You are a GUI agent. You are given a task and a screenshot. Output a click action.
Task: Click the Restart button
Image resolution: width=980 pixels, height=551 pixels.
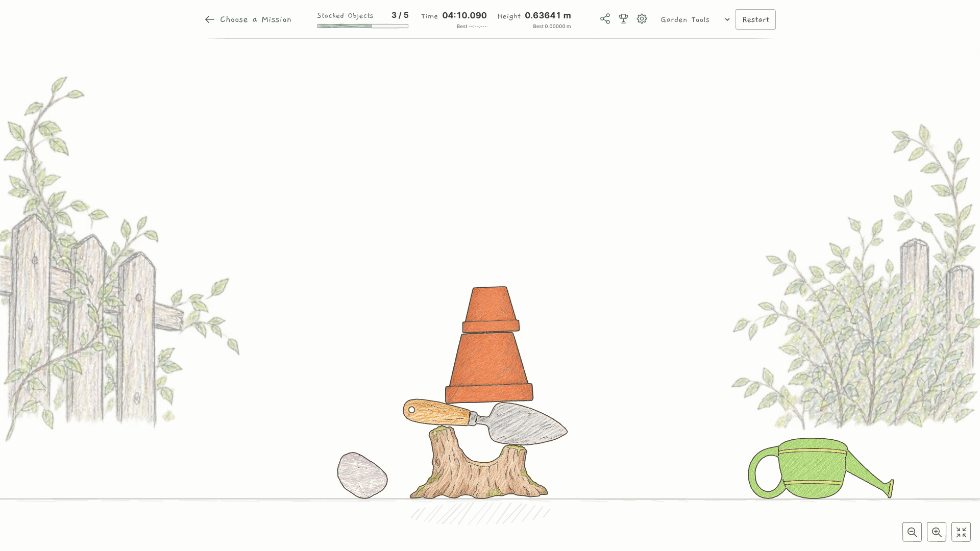(755, 19)
